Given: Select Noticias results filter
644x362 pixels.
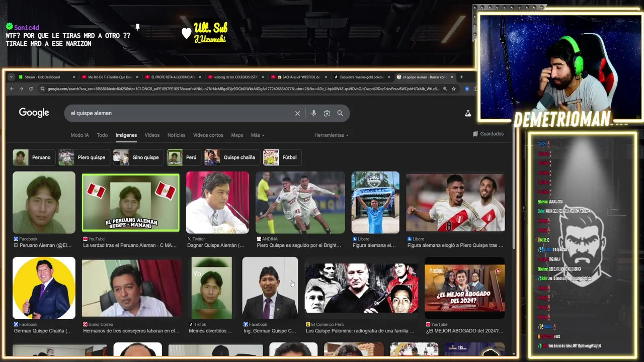Looking at the screenshot, I should click(x=176, y=135).
